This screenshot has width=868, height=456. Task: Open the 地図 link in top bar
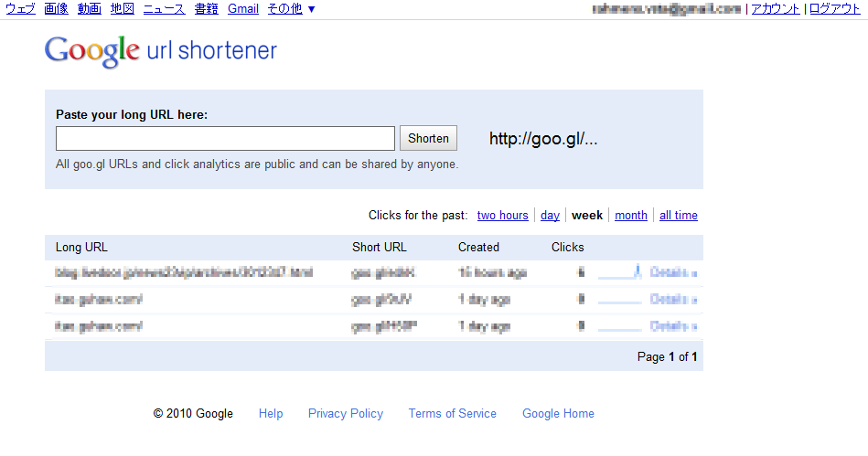123,9
